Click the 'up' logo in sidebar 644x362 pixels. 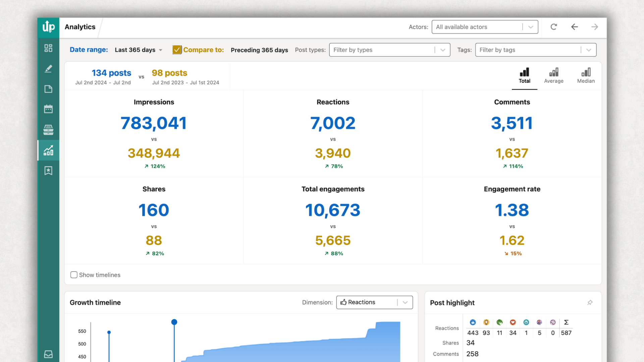coord(48,27)
